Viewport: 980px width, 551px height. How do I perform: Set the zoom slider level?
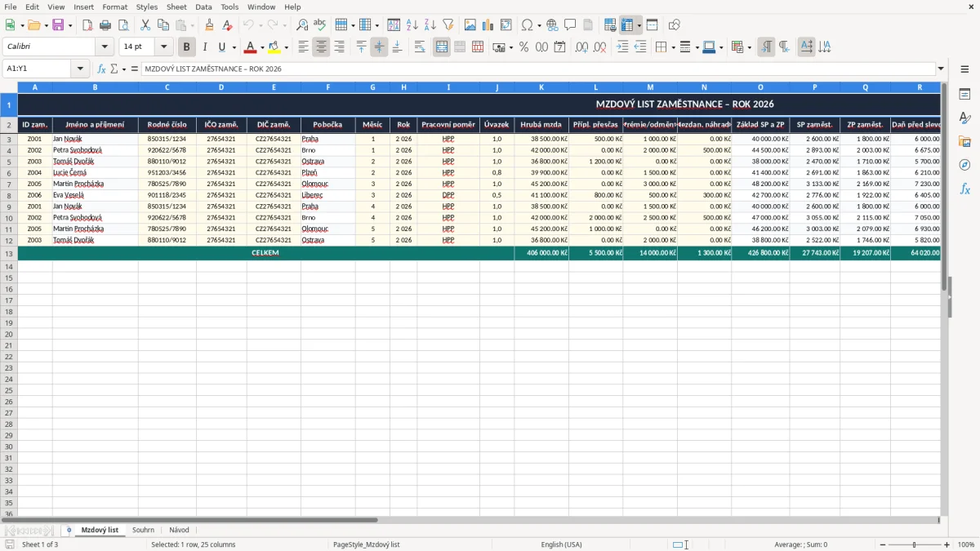pyautogui.click(x=914, y=544)
